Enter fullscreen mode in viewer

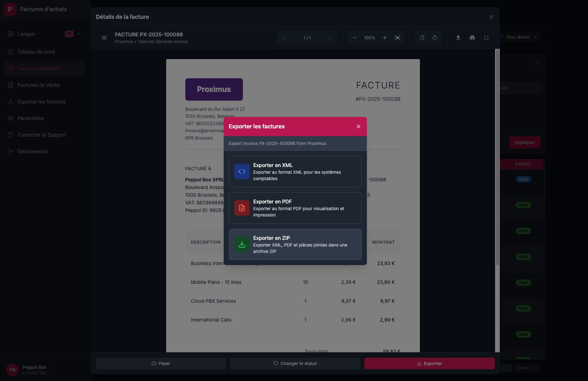click(x=486, y=38)
